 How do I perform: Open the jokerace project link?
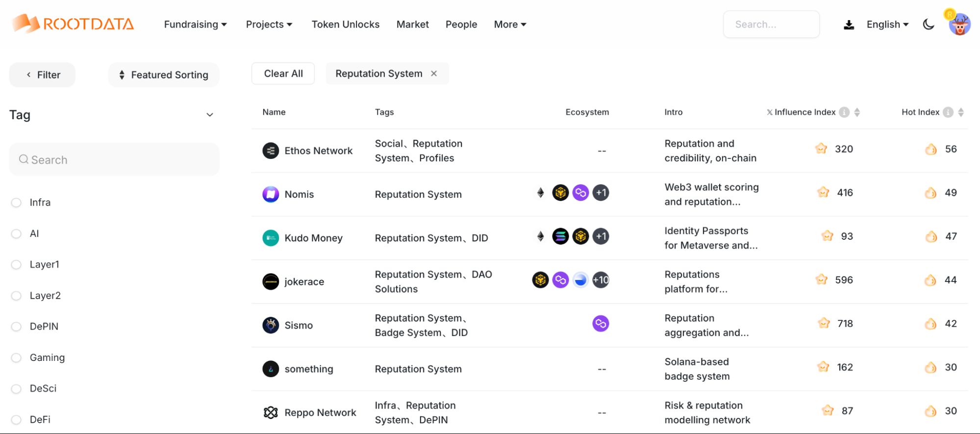coord(304,281)
